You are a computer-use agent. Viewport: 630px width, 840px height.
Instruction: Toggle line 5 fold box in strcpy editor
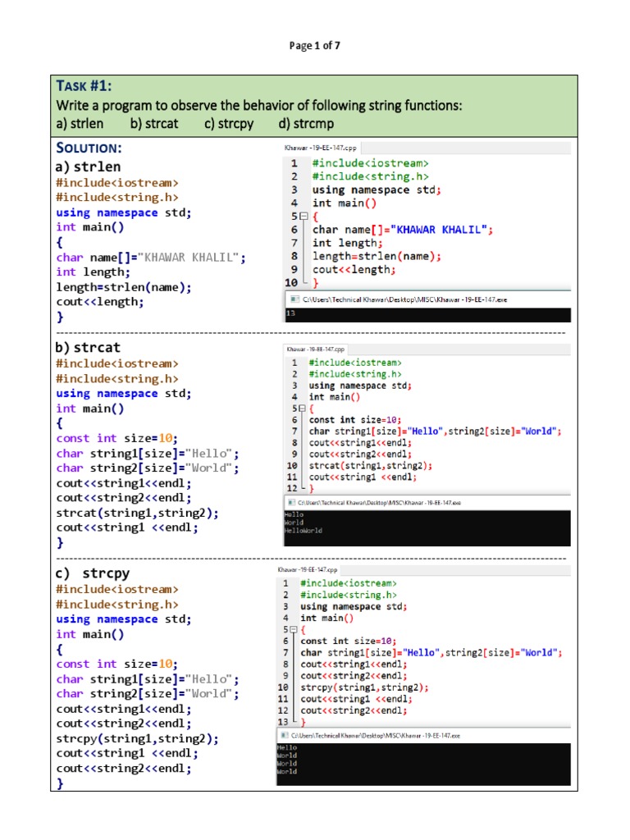coord(294,630)
